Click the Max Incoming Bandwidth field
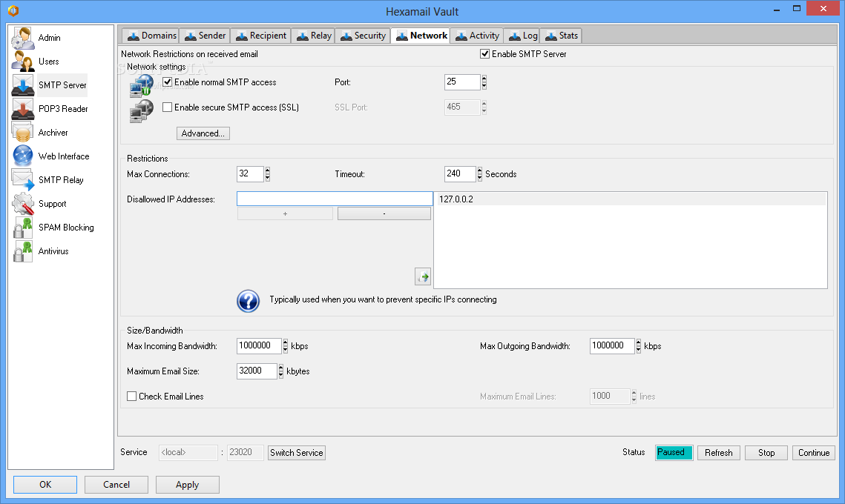The width and height of the screenshot is (845, 504). [259, 345]
